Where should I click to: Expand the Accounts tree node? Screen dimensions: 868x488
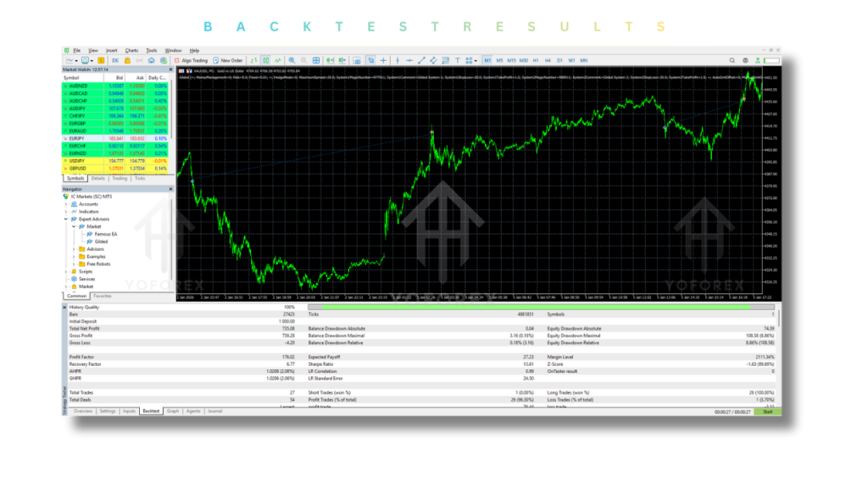coord(66,204)
